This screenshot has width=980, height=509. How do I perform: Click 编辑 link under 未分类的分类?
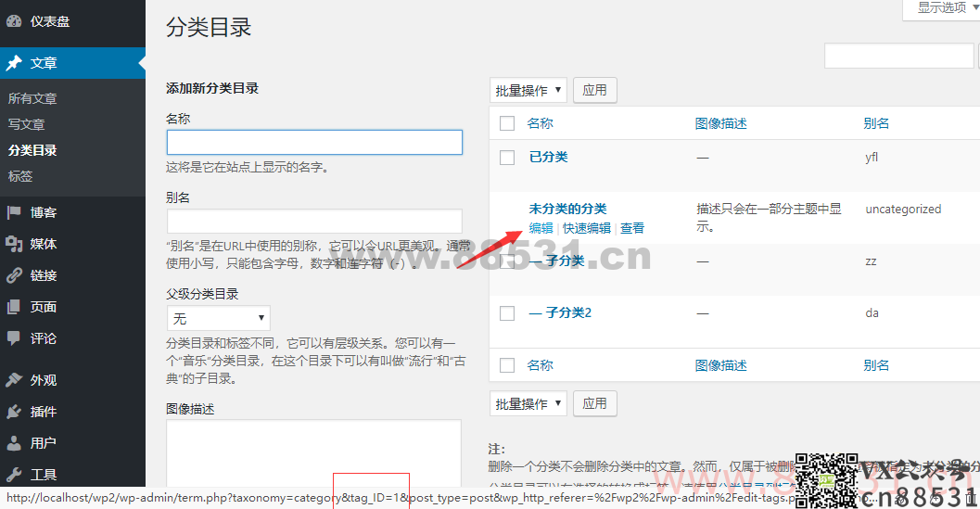coord(541,228)
